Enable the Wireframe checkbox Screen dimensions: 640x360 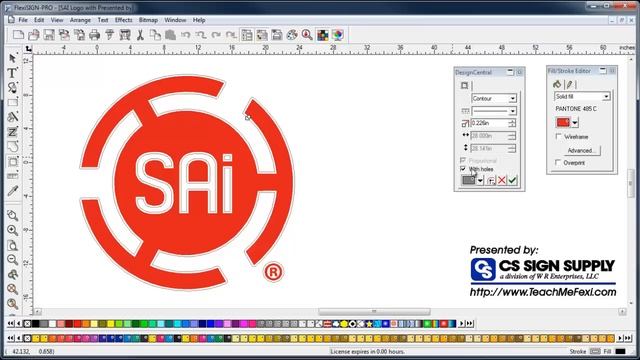coord(558,136)
